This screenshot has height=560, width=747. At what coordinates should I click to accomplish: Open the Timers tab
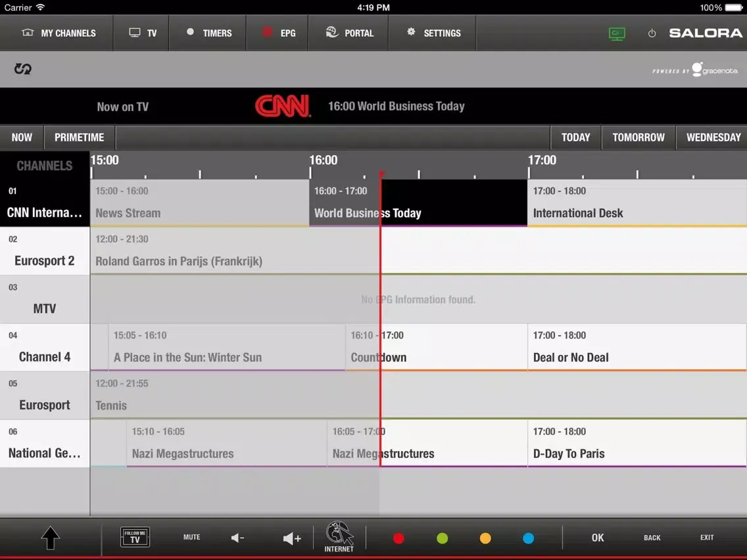208,33
